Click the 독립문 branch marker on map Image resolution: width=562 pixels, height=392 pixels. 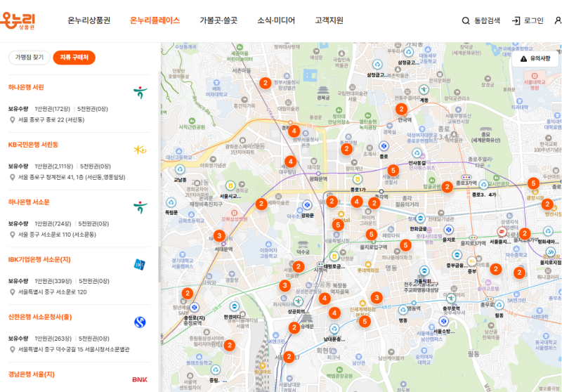click(171, 202)
